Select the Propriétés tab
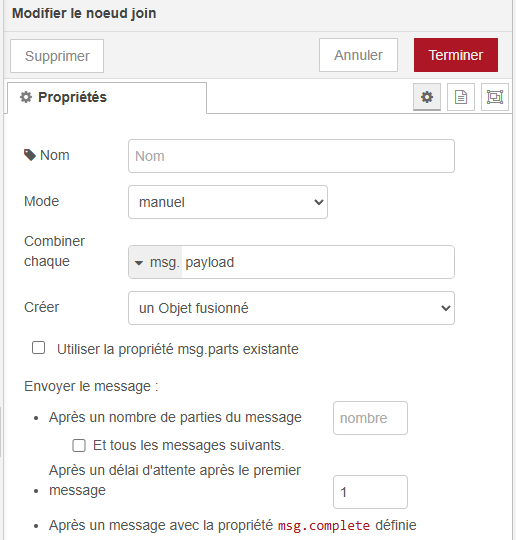Screen dimensions: 516x540 (x=107, y=97)
